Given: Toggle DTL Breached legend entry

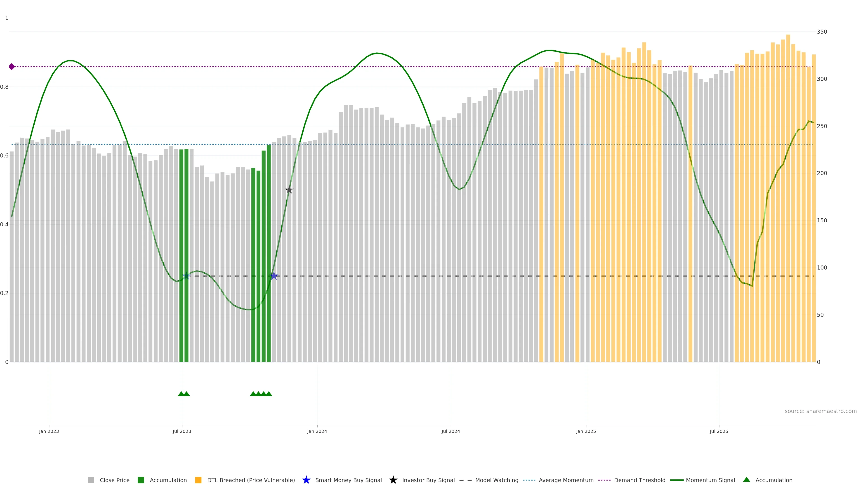Looking at the screenshot, I should click(251, 480).
